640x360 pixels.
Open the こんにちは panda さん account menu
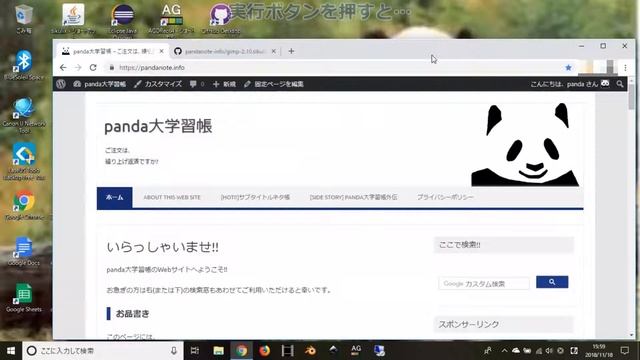(x=570, y=84)
